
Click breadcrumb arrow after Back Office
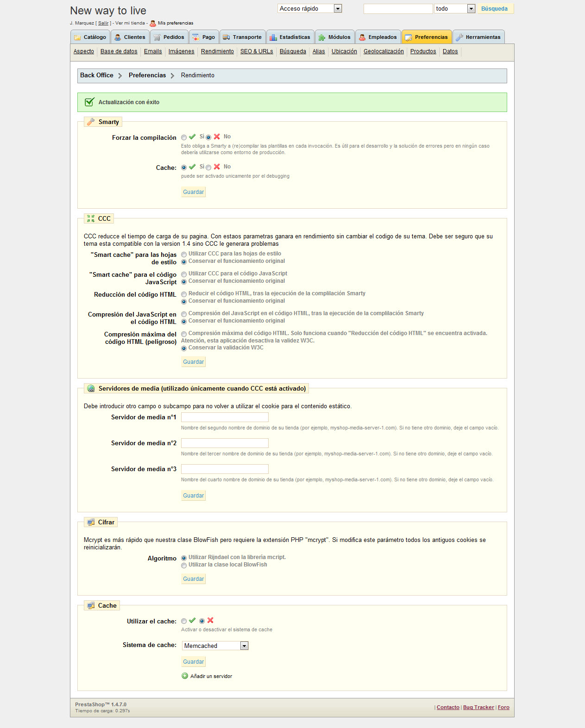pos(120,75)
